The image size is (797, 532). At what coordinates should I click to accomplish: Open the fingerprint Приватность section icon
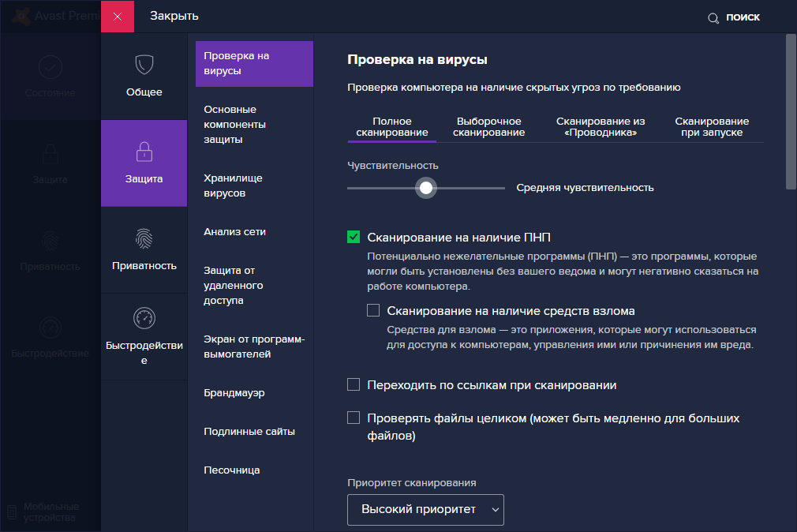(144, 238)
